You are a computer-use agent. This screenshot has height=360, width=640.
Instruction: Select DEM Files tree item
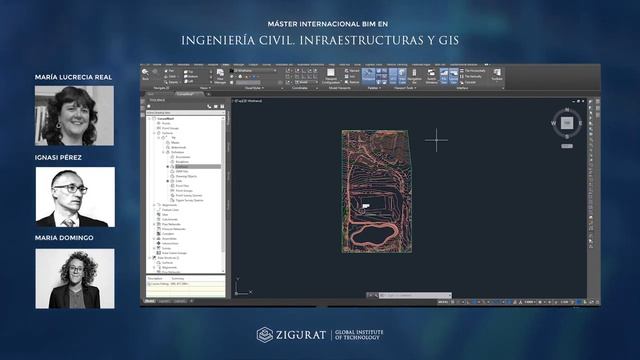pyautogui.click(x=182, y=171)
